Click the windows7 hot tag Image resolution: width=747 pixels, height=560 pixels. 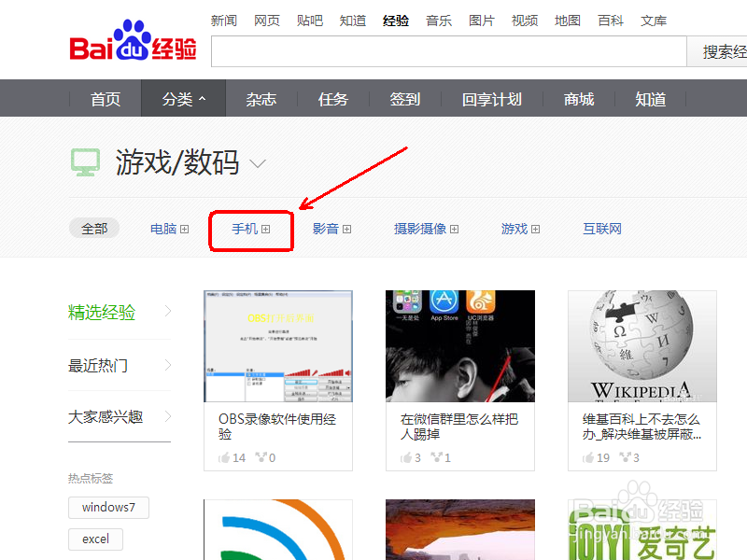108,508
